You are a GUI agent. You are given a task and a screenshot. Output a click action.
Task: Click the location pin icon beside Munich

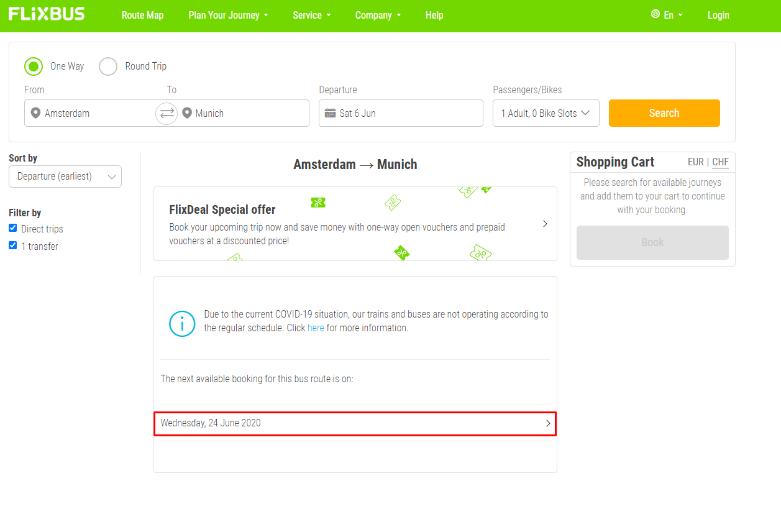pos(187,113)
